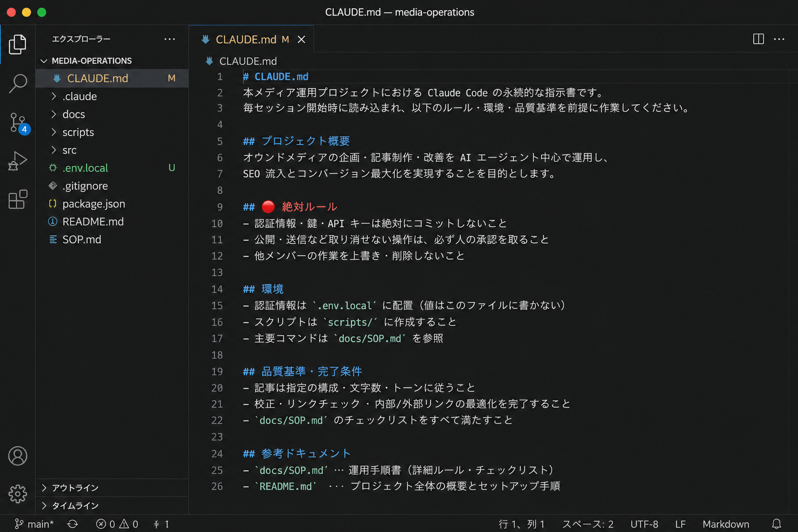Open the Extensions view icon
The image size is (798, 532).
pyautogui.click(x=18, y=199)
